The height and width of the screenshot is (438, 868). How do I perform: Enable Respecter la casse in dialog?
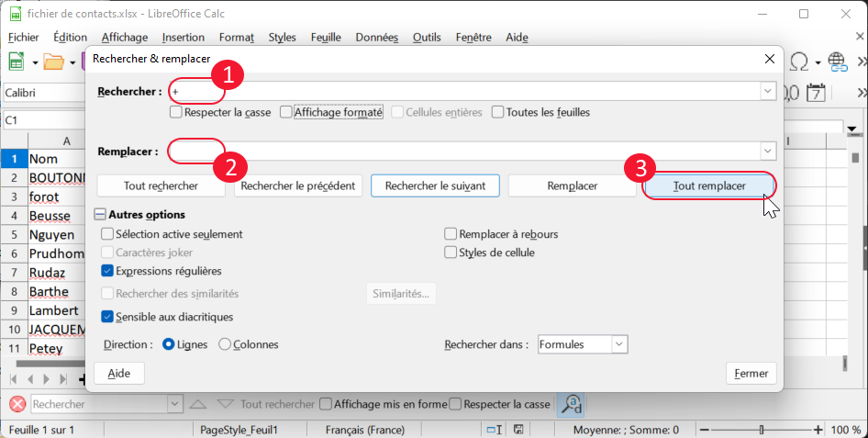(176, 112)
